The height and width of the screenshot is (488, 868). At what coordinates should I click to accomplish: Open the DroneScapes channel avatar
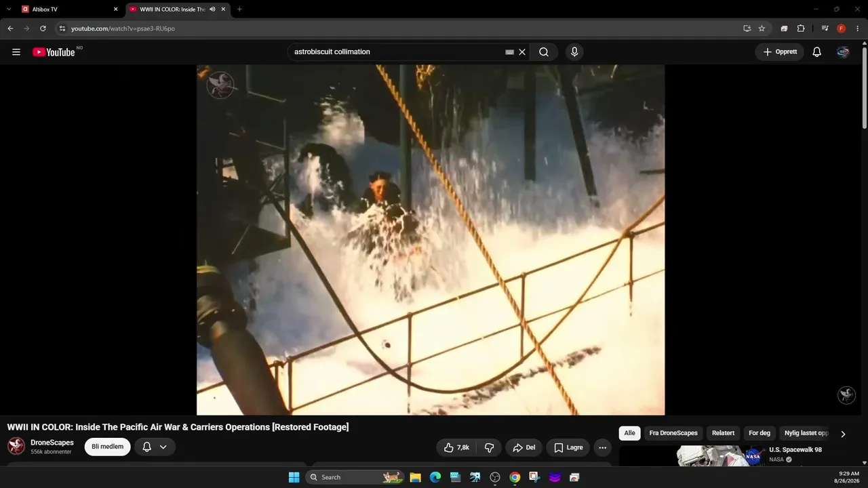click(16, 446)
